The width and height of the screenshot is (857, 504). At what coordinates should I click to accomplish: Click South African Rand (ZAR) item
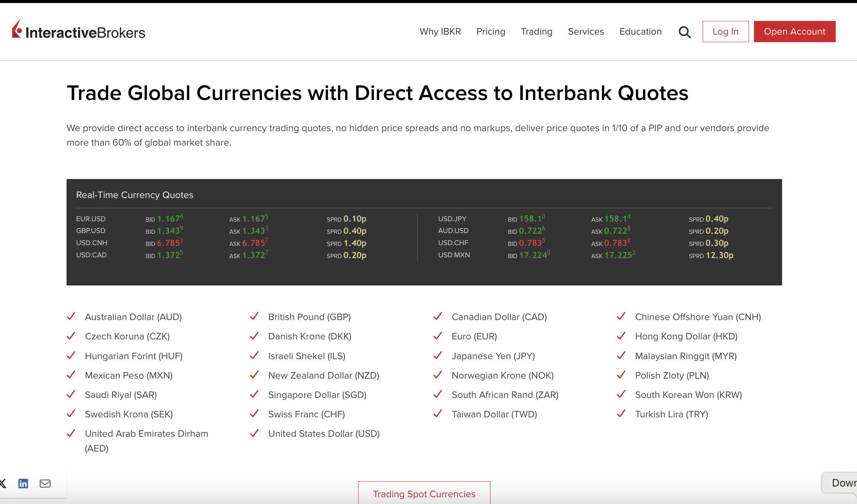point(505,395)
